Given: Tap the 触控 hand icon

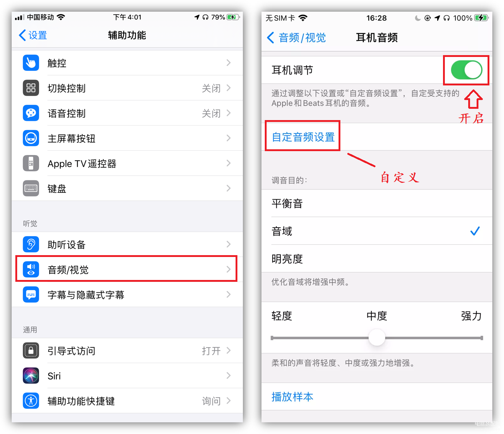Looking at the screenshot, I should point(31,63).
